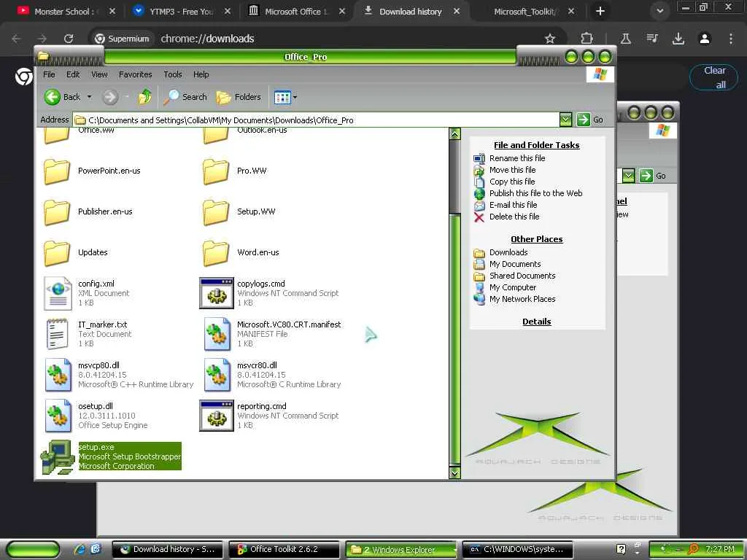Select the setup.exe installer icon

tap(57, 457)
